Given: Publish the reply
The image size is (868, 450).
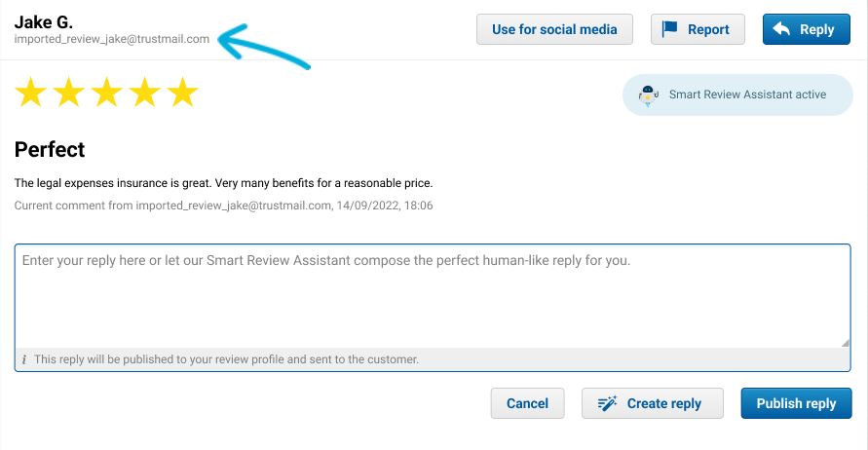Looking at the screenshot, I should [796, 403].
